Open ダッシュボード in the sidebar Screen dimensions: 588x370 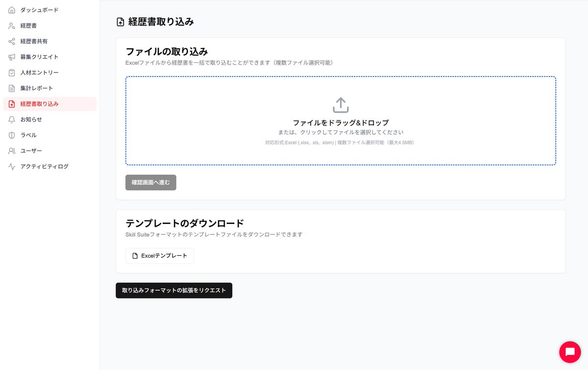(50, 10)
